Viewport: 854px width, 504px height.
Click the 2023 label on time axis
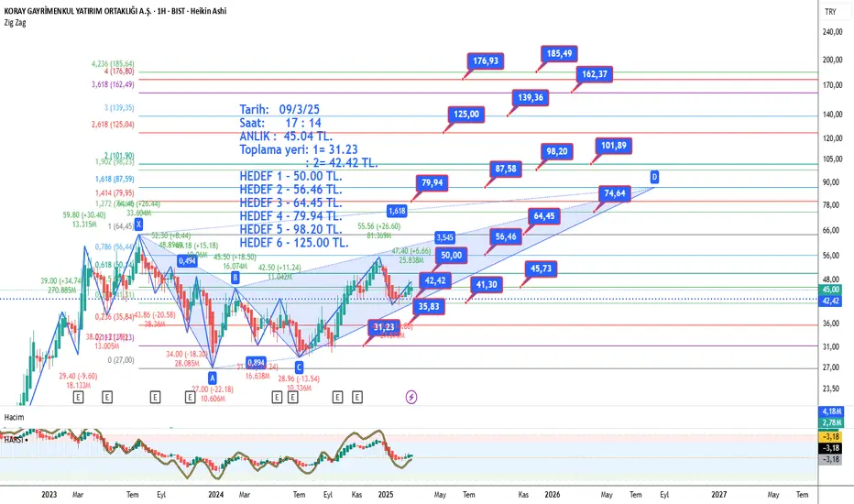click(49, 495)
